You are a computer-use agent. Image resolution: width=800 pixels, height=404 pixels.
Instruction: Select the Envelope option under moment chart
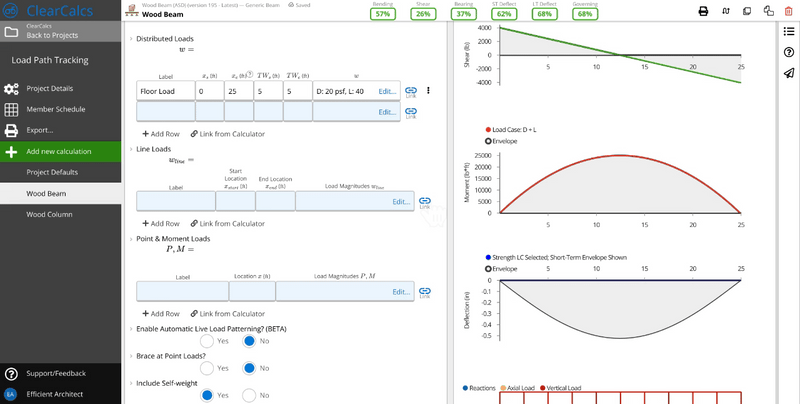[x=488, y=141]
